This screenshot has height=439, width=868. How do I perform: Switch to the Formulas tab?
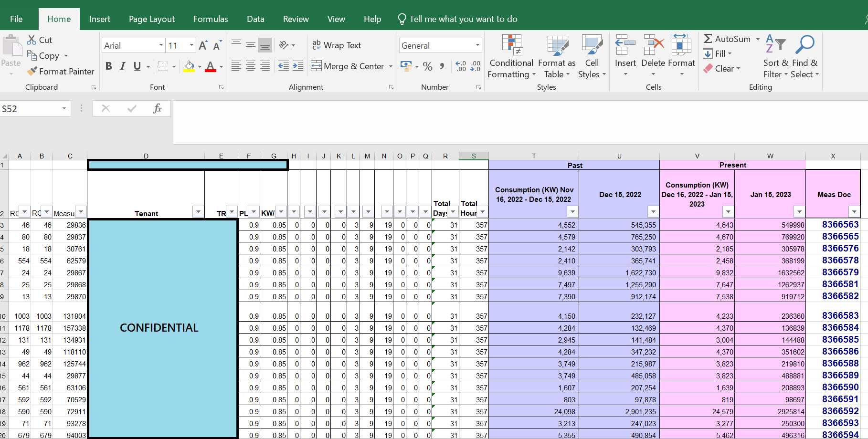(211, 19)
